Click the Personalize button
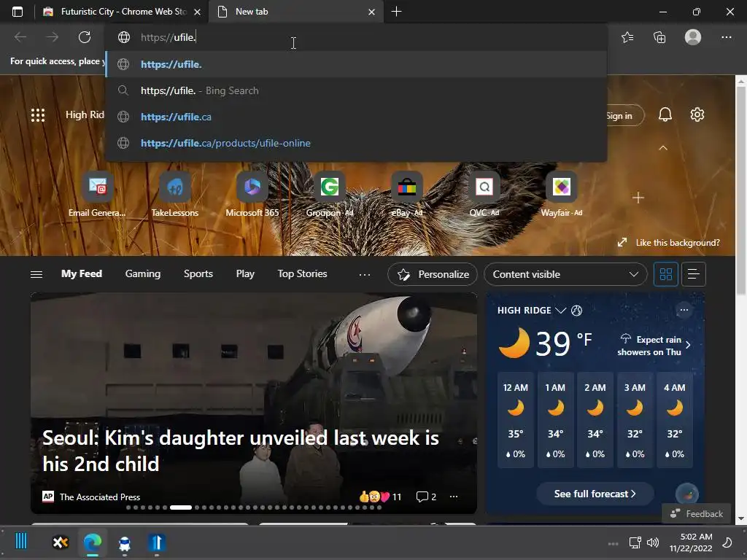Screen dimensions: 747x560 (x=433, y=274)
